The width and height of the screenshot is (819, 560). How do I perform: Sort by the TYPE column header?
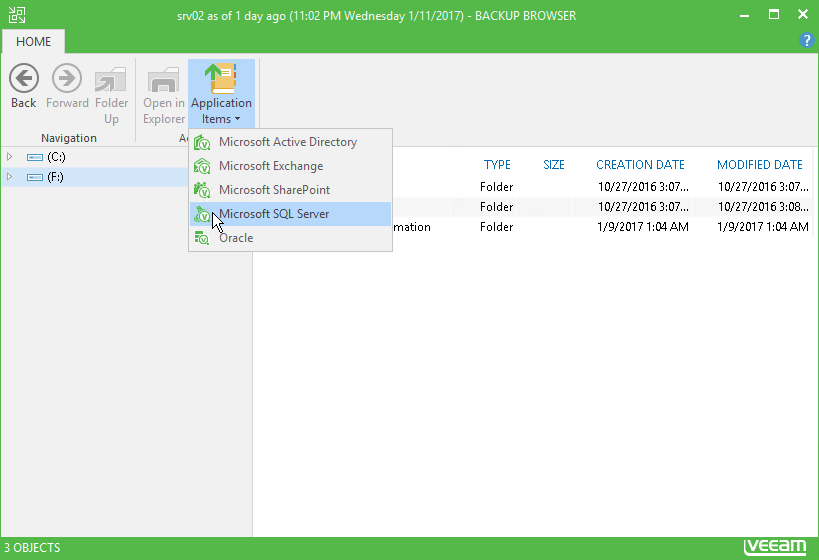(497, 165)
